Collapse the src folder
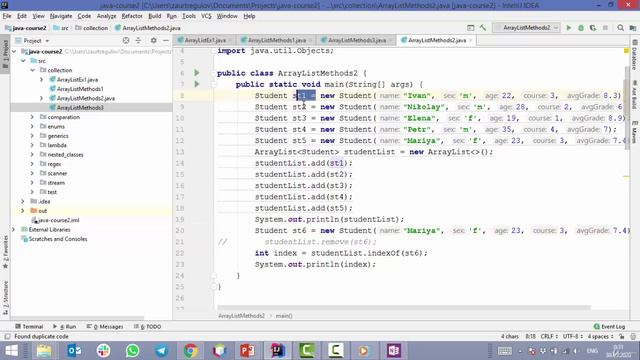 tap(24, 61)
